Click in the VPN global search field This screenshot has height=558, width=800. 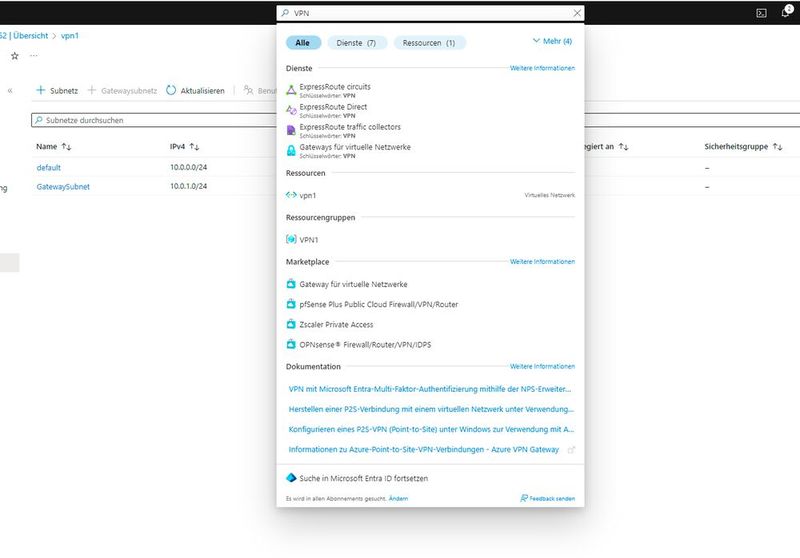[x=431, y=13]
